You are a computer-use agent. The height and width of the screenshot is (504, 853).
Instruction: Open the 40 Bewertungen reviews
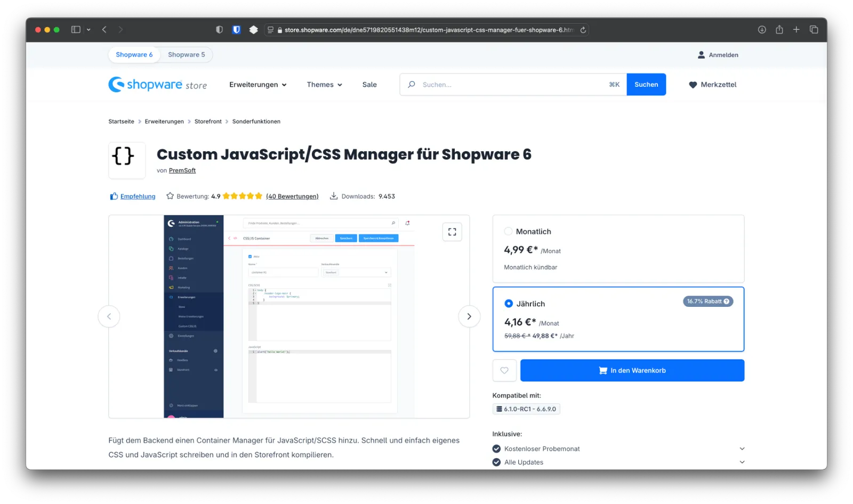[x=292, y=196]
